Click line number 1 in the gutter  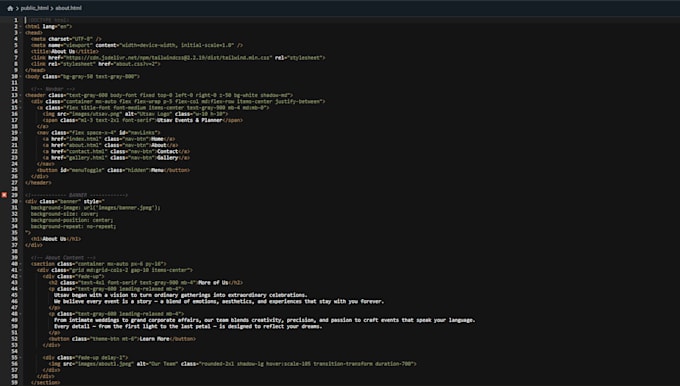coord(16,20)
